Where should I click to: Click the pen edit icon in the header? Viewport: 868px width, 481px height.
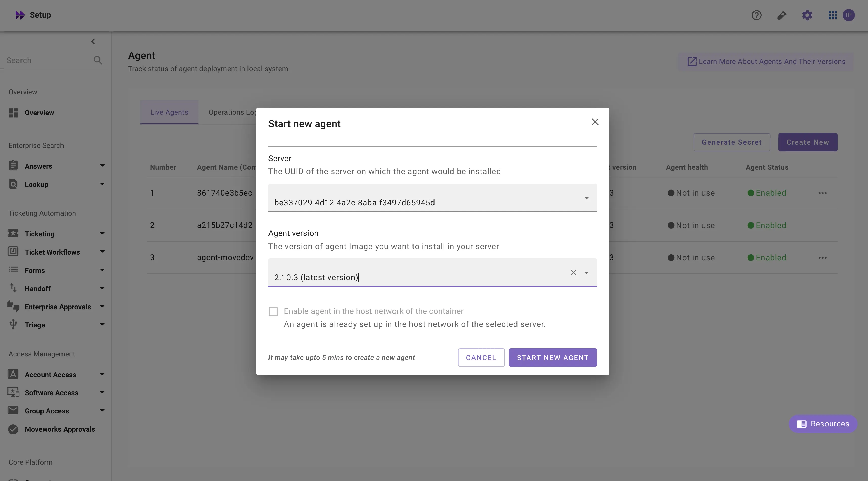tap(782, 15)
